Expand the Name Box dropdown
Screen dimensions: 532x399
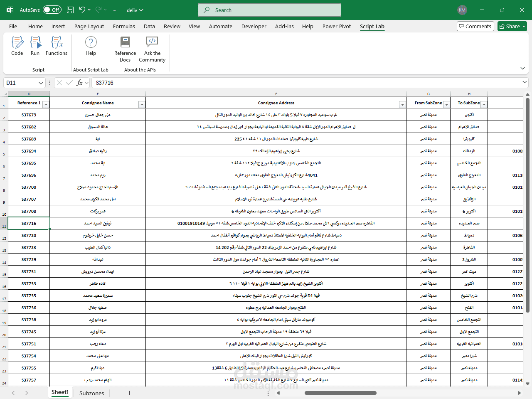(41, 83)
